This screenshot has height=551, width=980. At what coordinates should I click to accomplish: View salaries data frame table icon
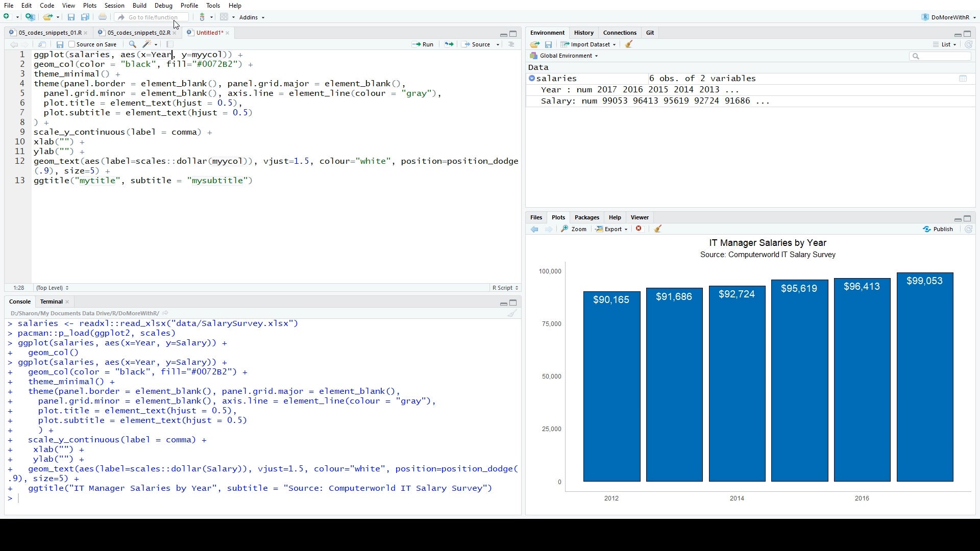963,79
